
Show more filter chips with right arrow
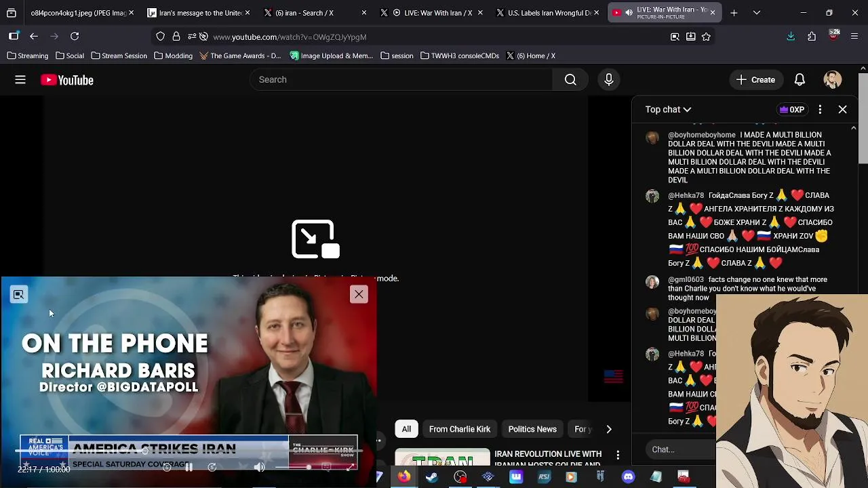click(608, 429)
